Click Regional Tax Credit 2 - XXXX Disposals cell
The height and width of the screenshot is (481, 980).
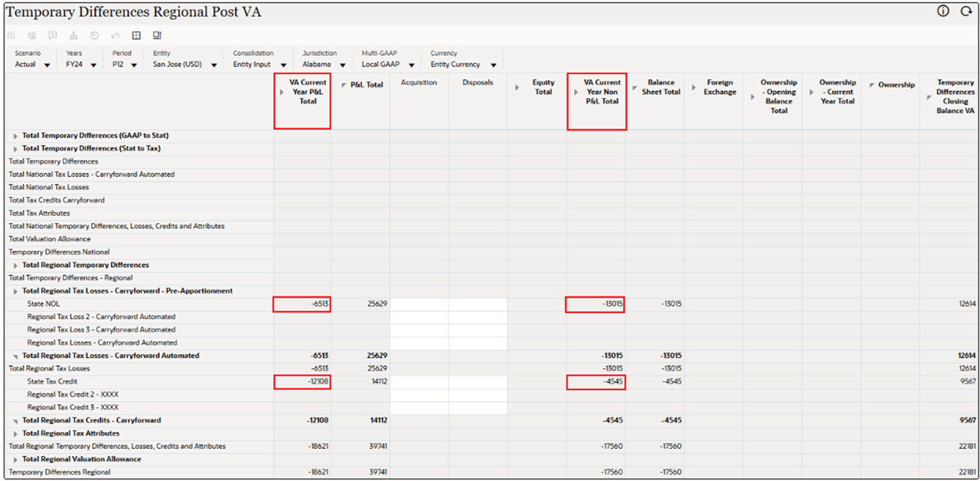coord(478,395)
